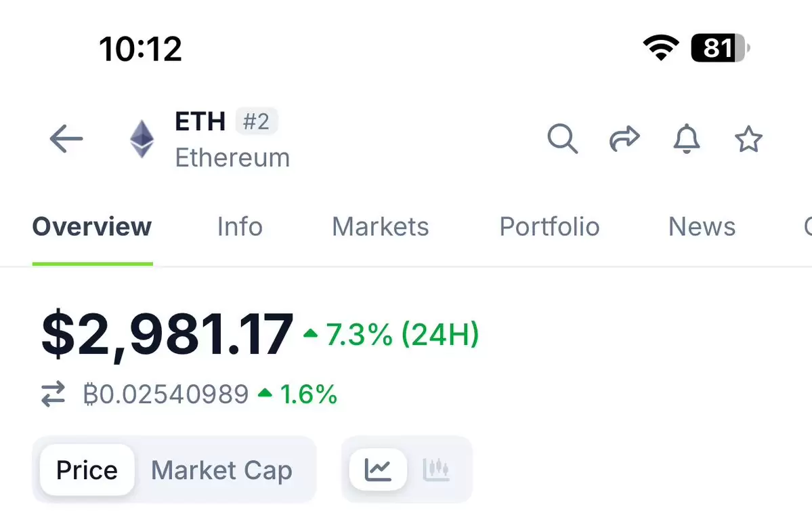Go to the Markets tab

[x=381, y=226]
